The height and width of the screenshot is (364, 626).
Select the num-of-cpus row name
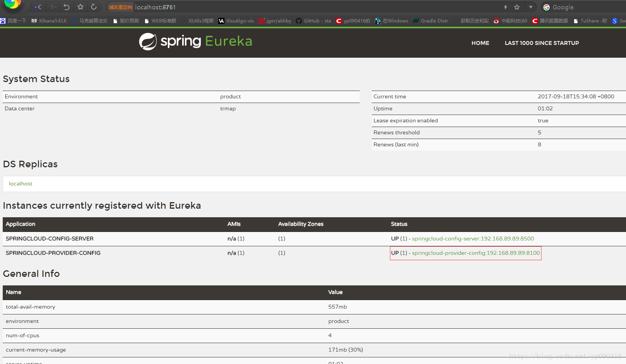(22, 335)
